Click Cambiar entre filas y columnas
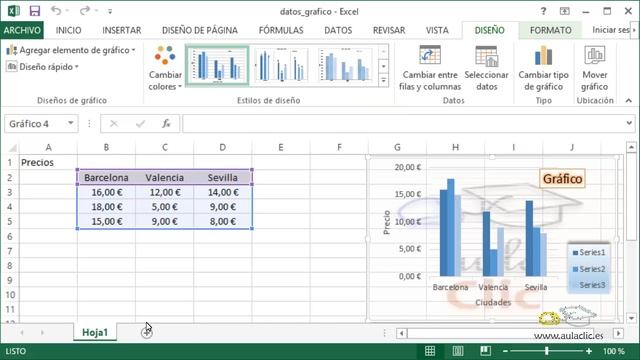Viewport: 640px width, 360px height. (430, 68)
